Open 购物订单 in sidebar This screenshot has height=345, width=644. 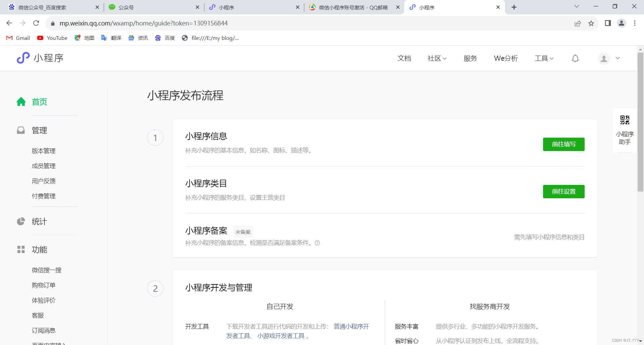click(44, 285)
